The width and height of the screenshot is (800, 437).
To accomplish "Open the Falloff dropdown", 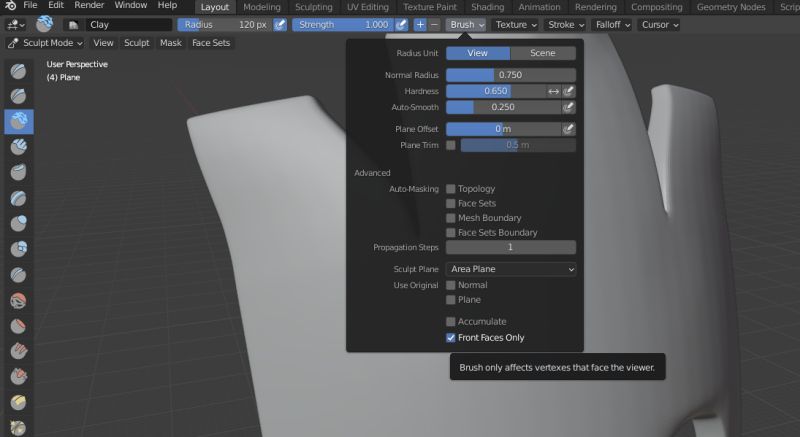I will [612, 24].
